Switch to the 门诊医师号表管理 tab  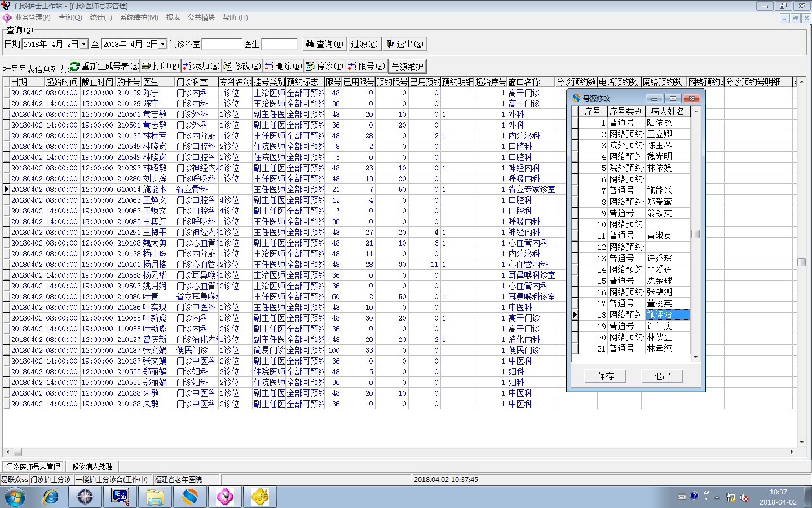tap(33, 467)
